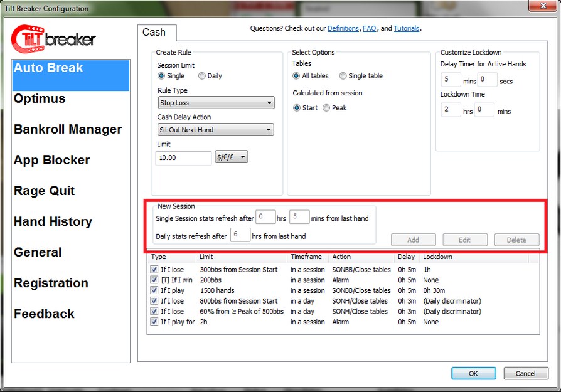The height and width of the screenshot is (392, 561).
Task: Click the Lockdown Time hours field
Action: [451, 110]
